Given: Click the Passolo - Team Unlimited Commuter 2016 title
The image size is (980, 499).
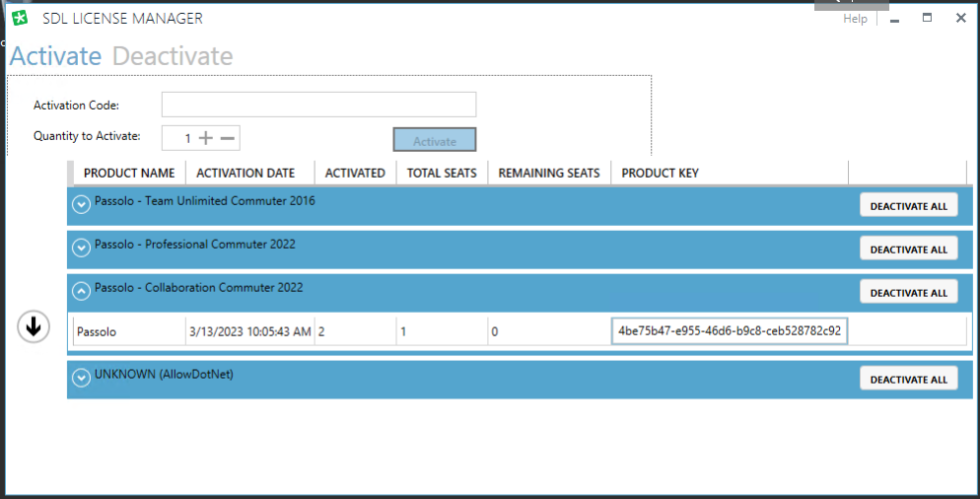Looking at the screenshot, I should point(205,201).
